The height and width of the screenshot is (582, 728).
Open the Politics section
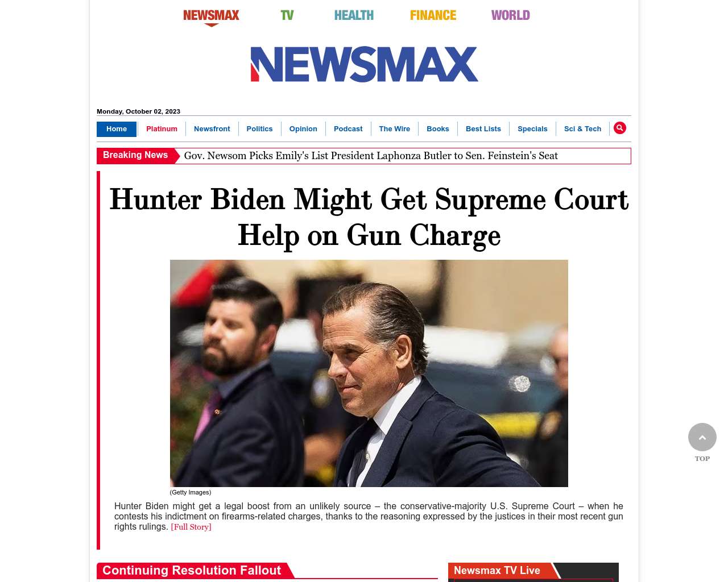tap(259, 129)
